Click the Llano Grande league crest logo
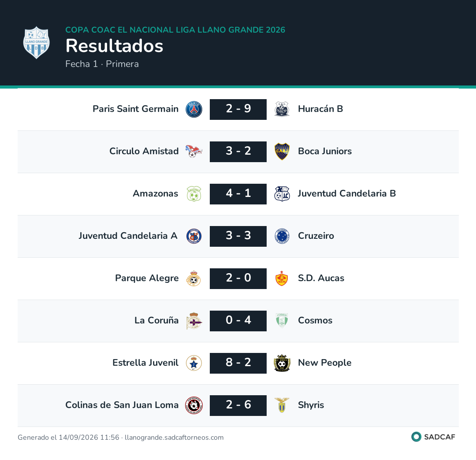This screenshot has width=476, height=460. pyautogui.click(x=37, y=42)
